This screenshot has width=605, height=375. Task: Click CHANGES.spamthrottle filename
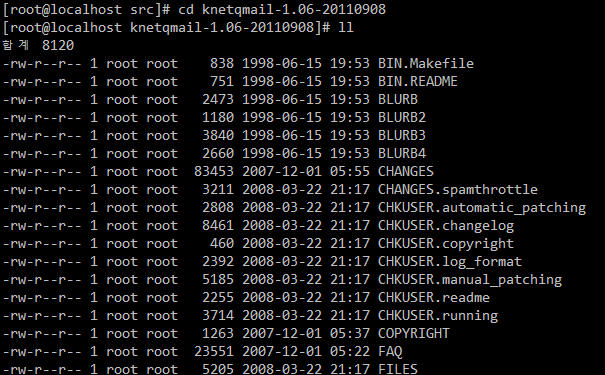click(x=458, y=189)
